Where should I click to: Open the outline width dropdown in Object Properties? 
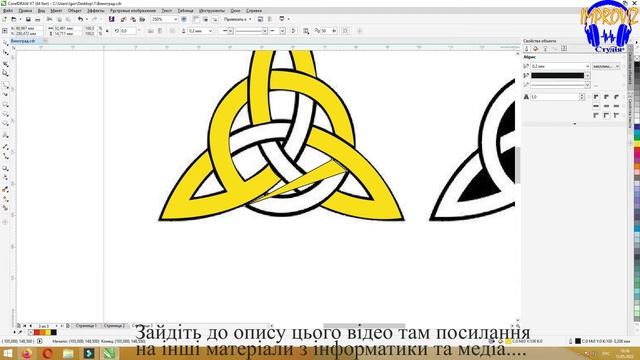pos(587,66)
